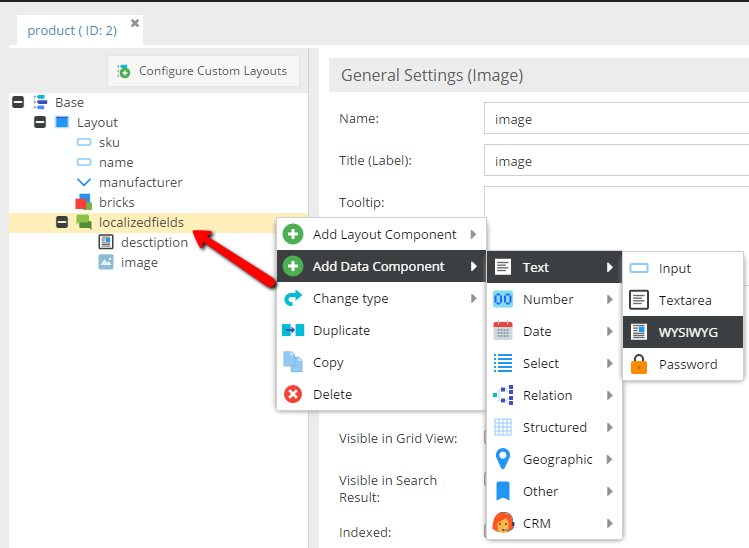
Task: Click the Name input field
Action: click(x=616, y=120)
